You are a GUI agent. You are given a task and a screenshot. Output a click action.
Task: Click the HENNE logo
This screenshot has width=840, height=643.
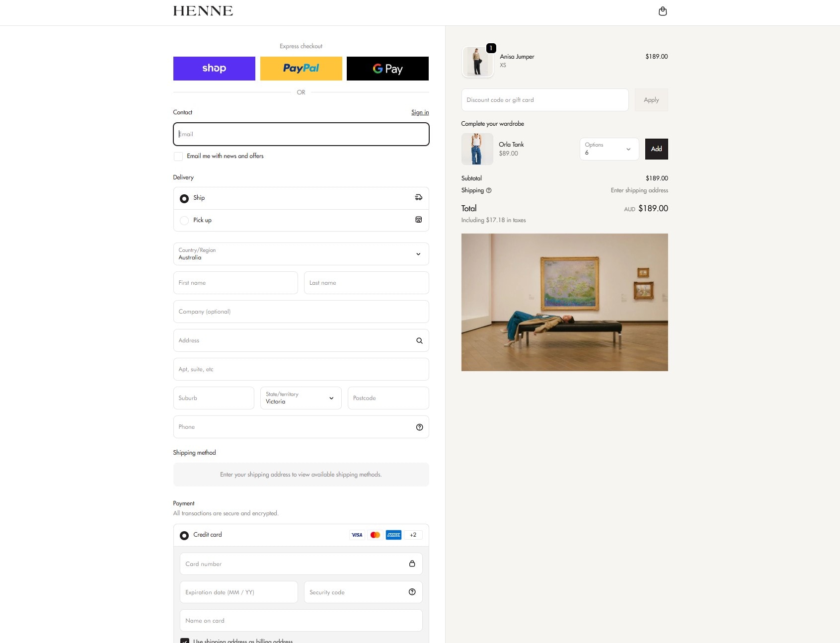203,11
